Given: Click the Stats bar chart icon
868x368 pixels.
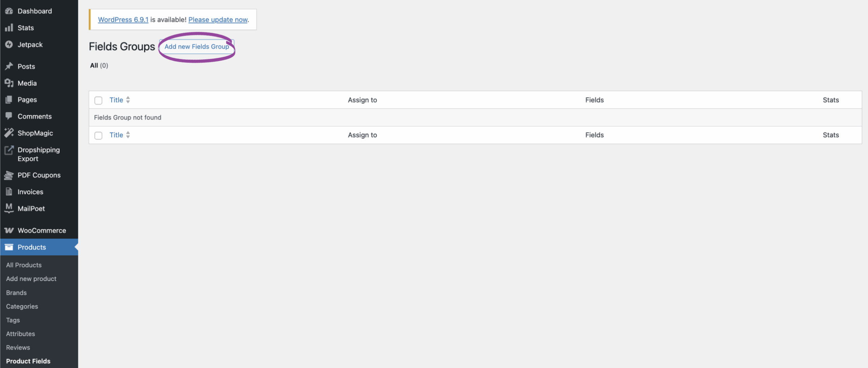Looking at the screenshot, I should click(x=9, y=27).
